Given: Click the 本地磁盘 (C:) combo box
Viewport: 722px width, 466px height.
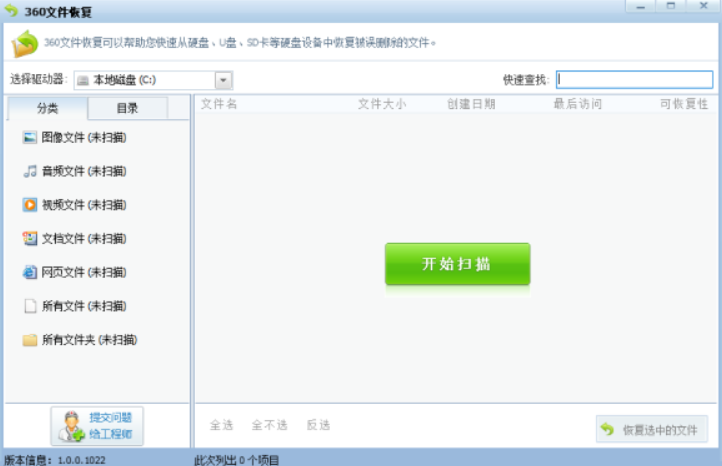Looking at the screenshot, I should pos(153,80).
